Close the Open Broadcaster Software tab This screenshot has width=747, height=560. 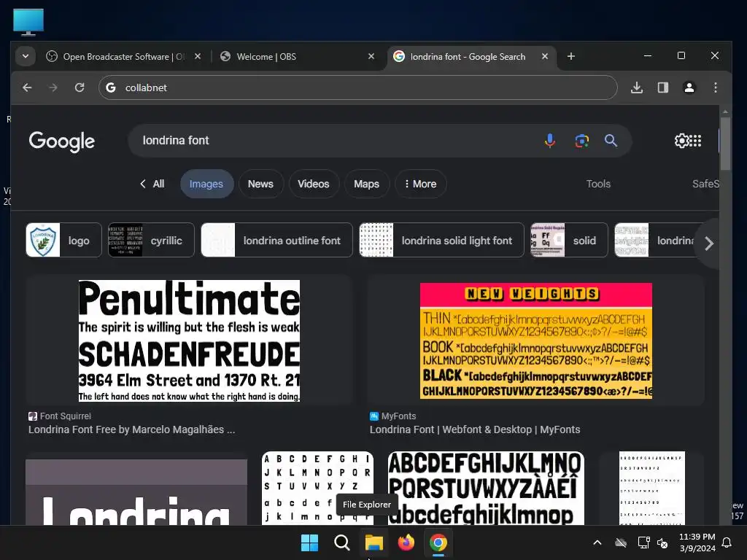tap(198, 56)
